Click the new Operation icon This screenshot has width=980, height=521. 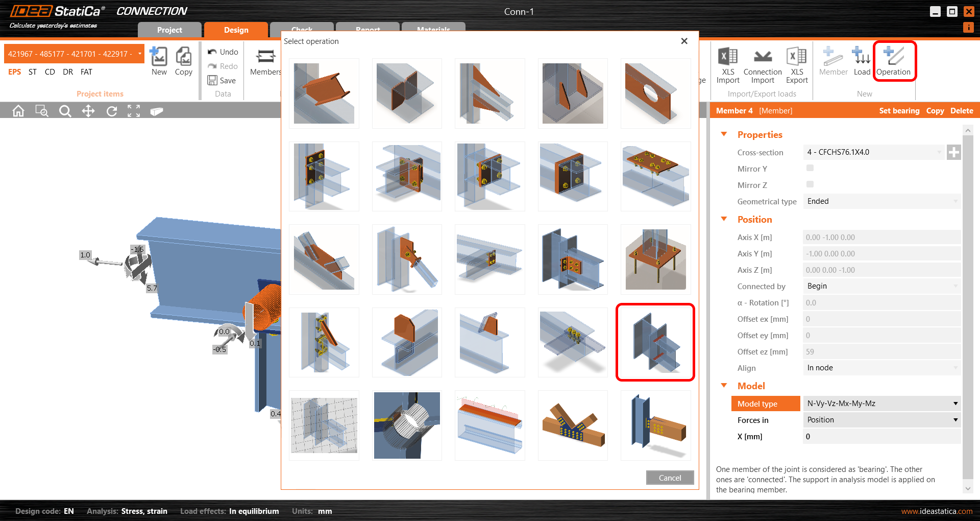[894, 61]
